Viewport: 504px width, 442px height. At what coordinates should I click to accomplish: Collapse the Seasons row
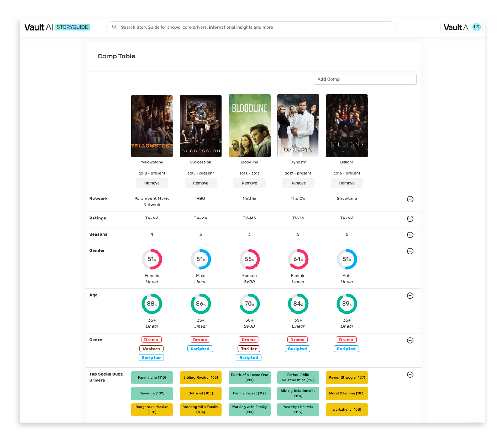(410, 235)
